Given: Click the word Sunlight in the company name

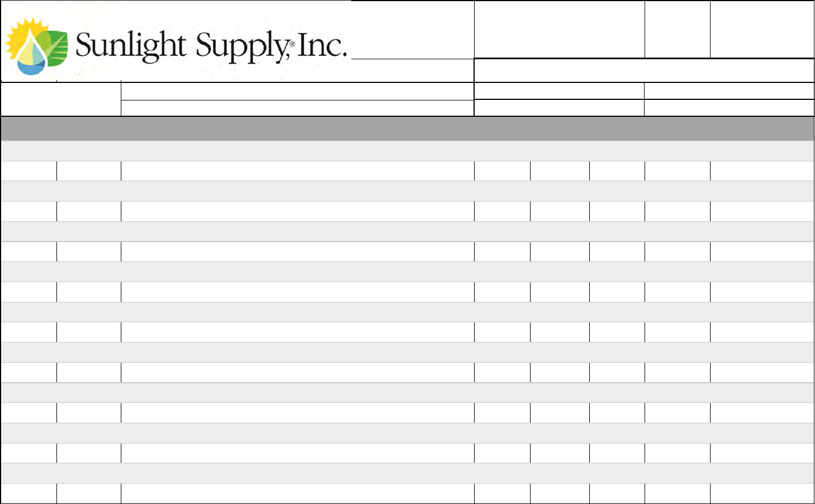Looking at the screenshot, I should click(130, 45).
